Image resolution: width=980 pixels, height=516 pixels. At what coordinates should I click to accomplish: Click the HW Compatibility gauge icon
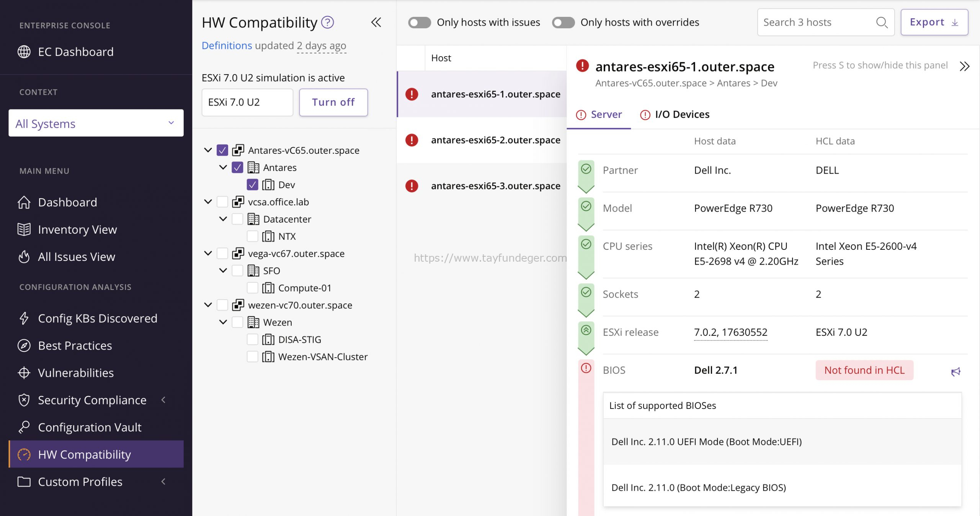(x=24, y=454)
